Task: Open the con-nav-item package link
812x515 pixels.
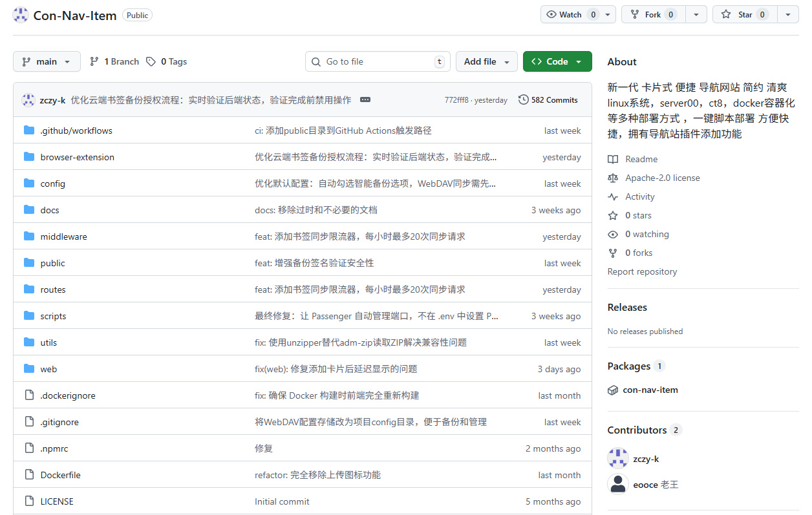Action: (x=650, y=390)
